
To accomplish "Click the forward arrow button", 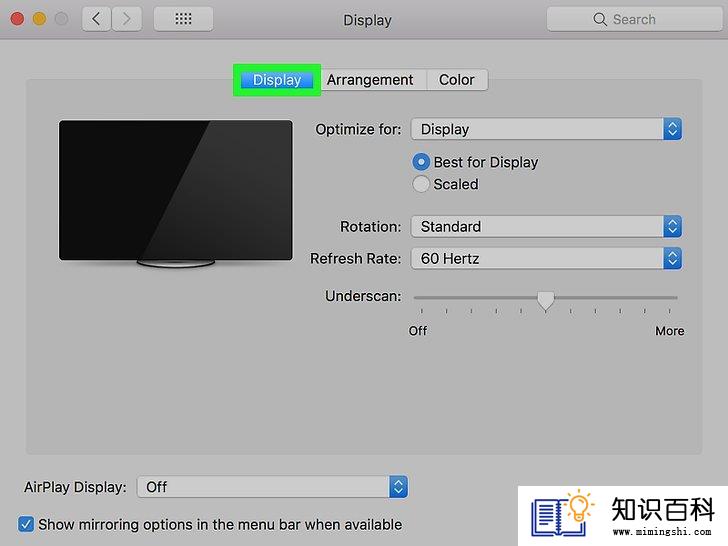I will [x=127, y=19].
